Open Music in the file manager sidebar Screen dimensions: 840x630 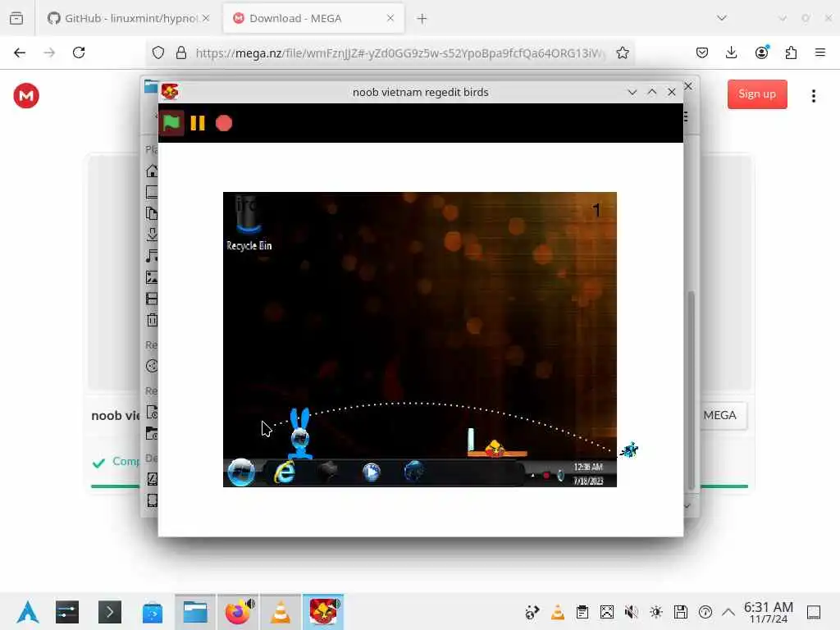[x=152, y=256]
